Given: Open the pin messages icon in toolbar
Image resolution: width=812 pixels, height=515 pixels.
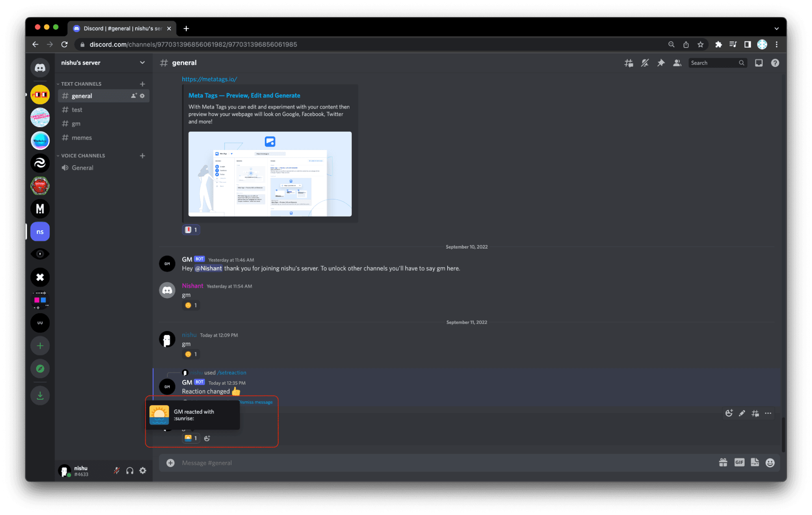Looking at the screenshot, I should pos(662,63).
